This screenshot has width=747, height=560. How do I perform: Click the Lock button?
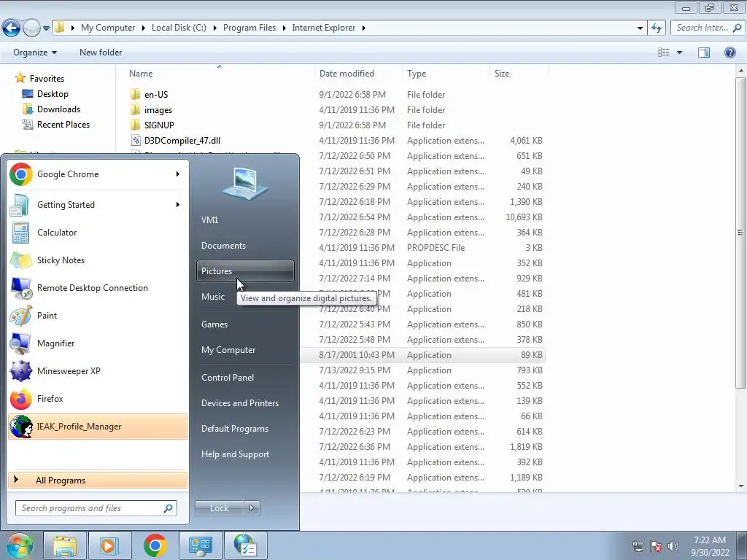pos(219,508)
